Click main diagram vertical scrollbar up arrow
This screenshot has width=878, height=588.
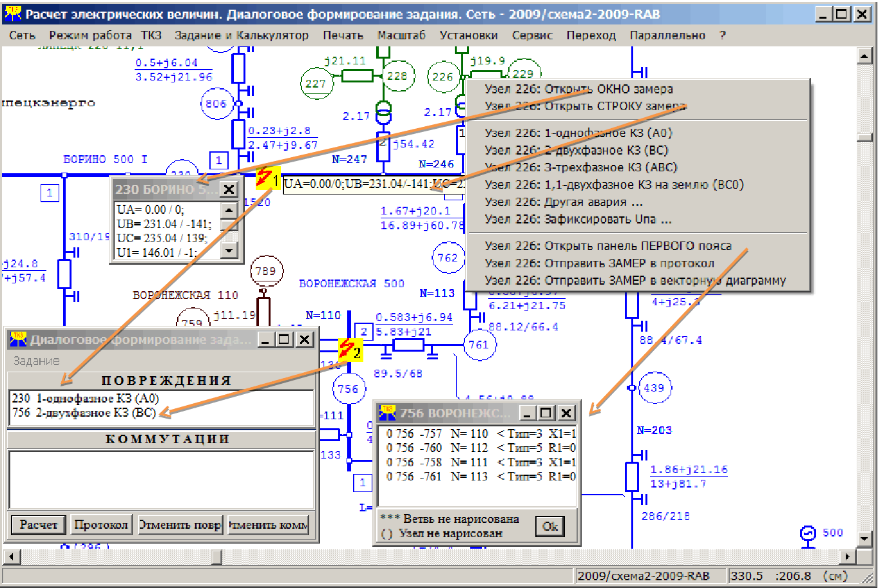pos(864,56)
